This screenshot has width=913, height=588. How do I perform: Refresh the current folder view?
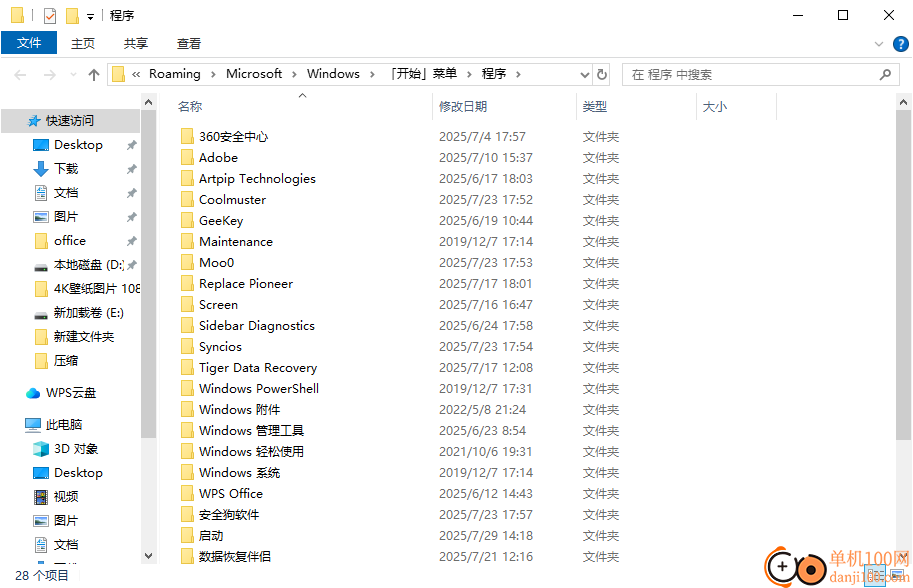tap(602, 75)
